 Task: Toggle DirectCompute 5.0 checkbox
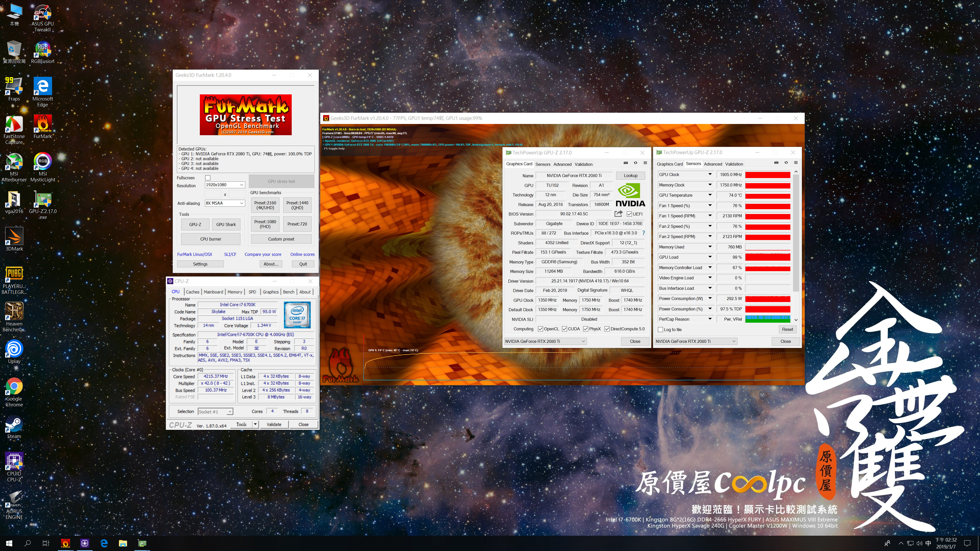click(x=607, y=329)
